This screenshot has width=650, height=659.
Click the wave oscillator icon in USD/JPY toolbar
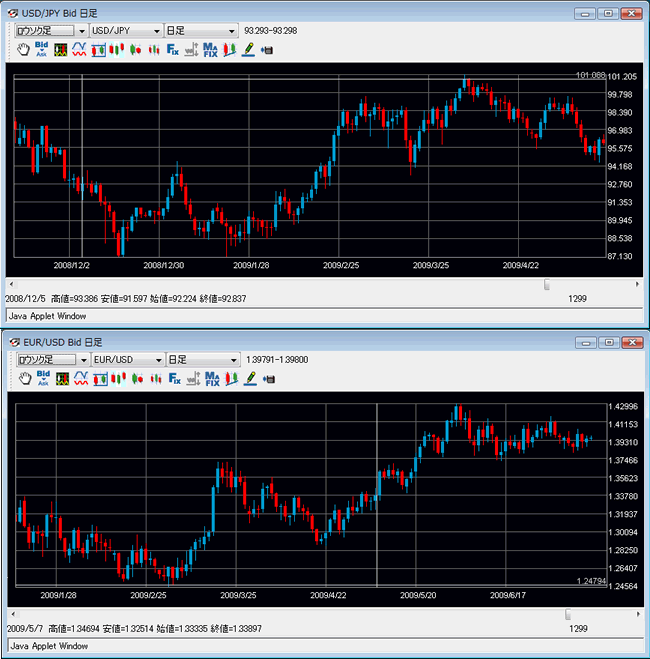[x=79, y=49]
